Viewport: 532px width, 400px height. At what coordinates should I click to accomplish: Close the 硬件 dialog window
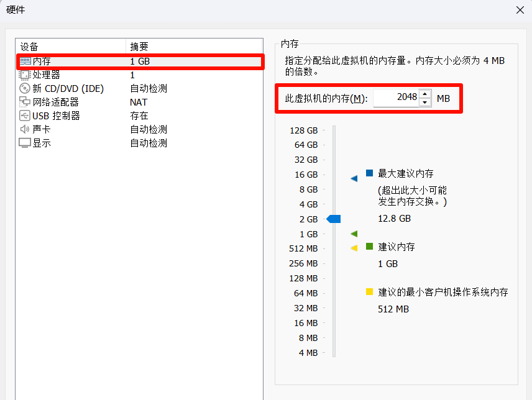pyautogui.click(x=520, y=10)
